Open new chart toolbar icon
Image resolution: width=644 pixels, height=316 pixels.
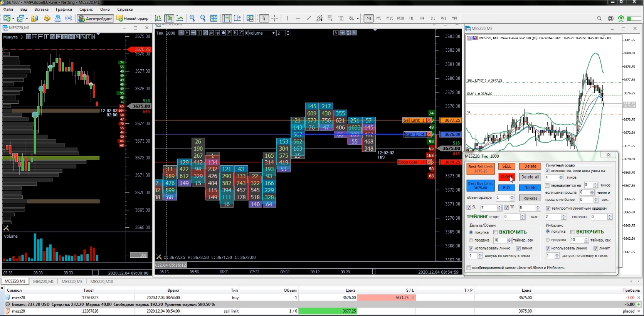7,18
